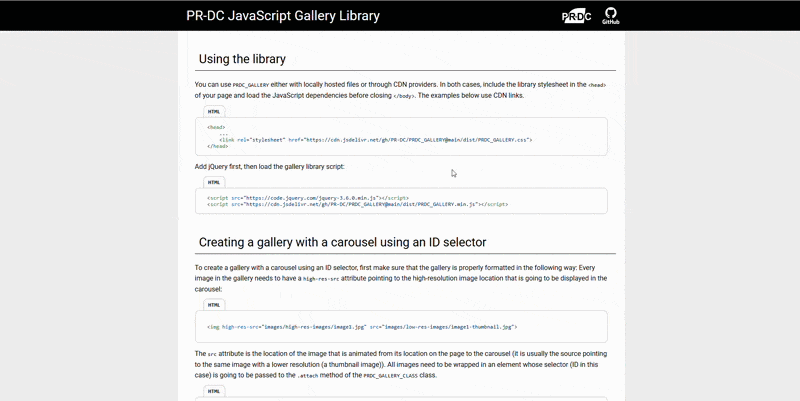Click the inline </body> code in paragraph
The height and width of the screenshot is (401, 800).
[x=405, y=96]
